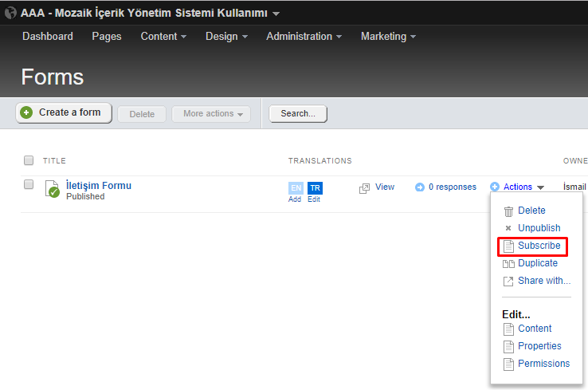The image size is (588, 390).
Task: Open the More actions dropdown
Action: pyautogui.click(x=211, y=114)
